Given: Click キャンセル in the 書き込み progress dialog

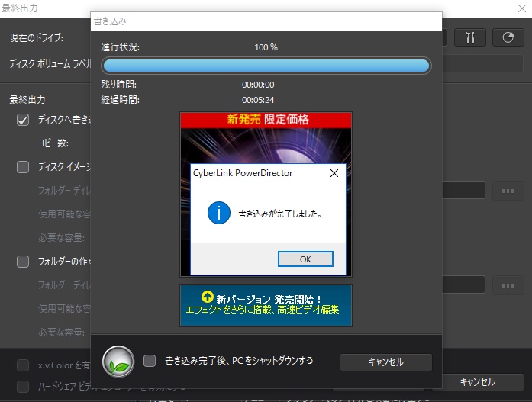Looking at the screenshot, I should [385, 362].
